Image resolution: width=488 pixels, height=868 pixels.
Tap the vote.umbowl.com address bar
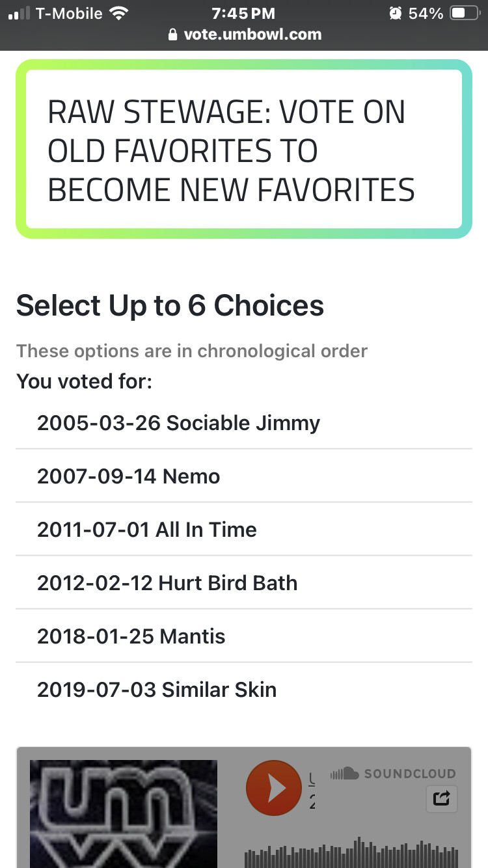point(252,34)
